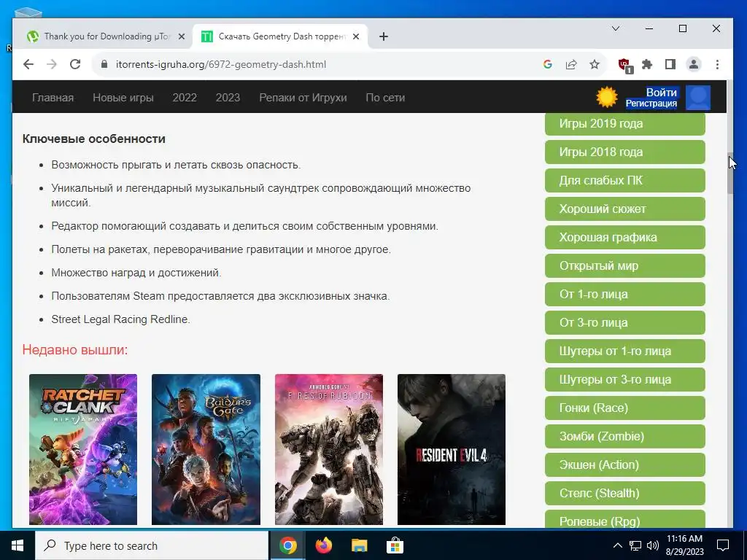The width and height of the screenshot is (747, 560).
Task: Select the 'Для слабых ПК' category button
Action: (624, 181)
